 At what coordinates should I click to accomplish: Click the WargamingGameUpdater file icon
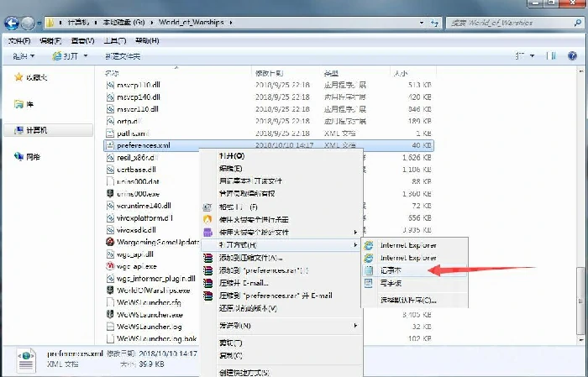[x=109, y=242]
